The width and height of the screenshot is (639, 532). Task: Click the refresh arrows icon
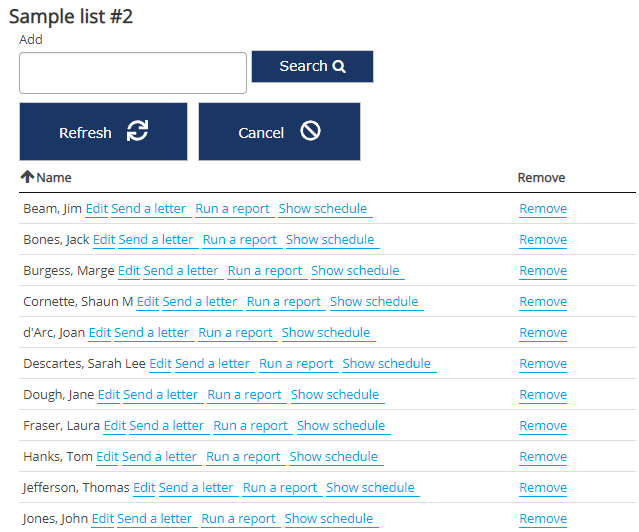point(137,132)
